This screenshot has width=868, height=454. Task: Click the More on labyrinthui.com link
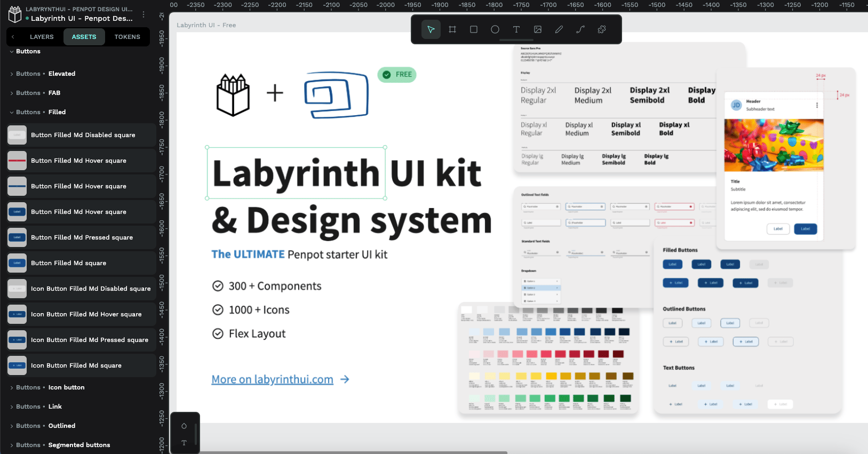click(272, 379)
